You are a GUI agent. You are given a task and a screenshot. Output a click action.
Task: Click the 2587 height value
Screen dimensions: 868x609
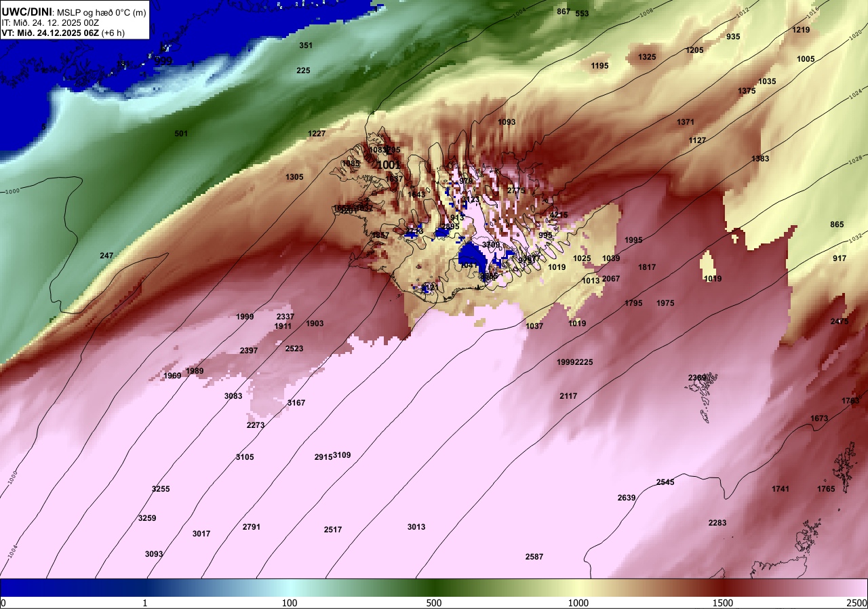(534, 557)
